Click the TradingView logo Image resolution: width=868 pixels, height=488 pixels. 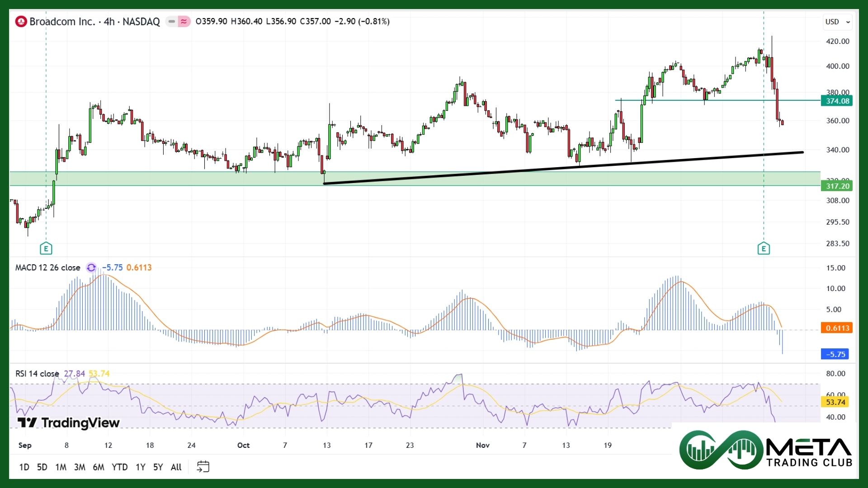(x=69, y=422)
